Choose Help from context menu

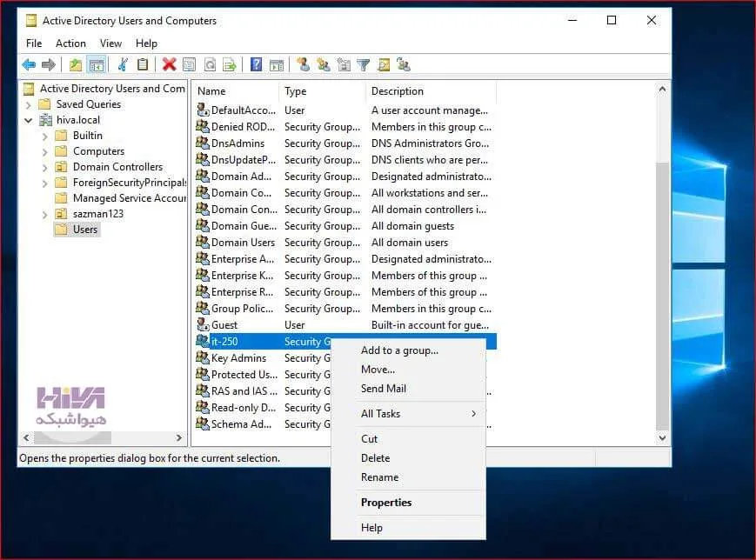[408, 528]
